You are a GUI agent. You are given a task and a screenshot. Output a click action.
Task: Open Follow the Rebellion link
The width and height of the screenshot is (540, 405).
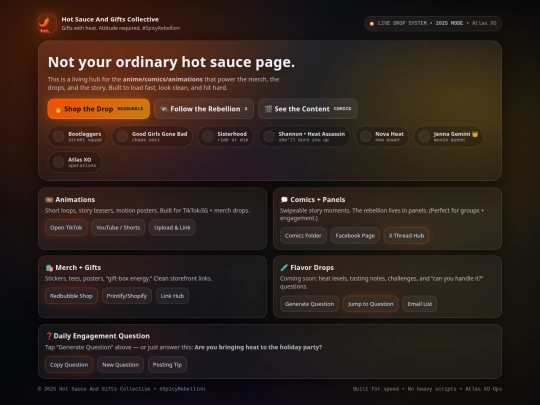(x=204, y=109)
